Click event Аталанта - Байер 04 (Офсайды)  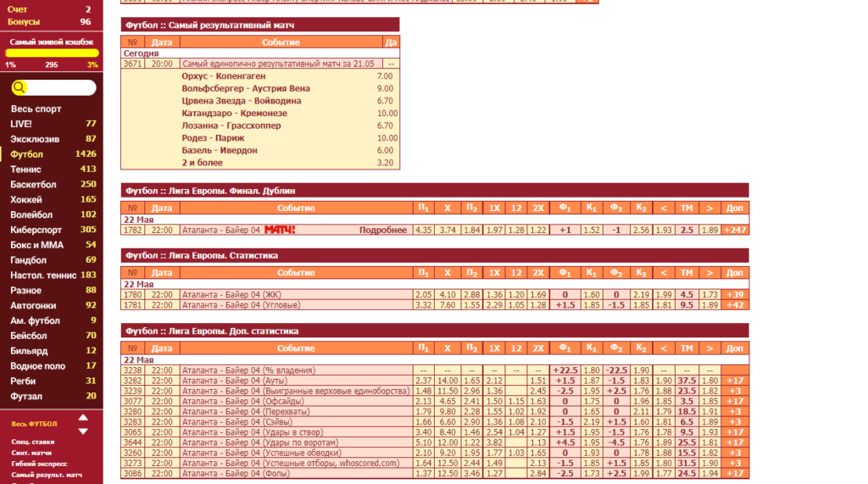pos(243,401)
